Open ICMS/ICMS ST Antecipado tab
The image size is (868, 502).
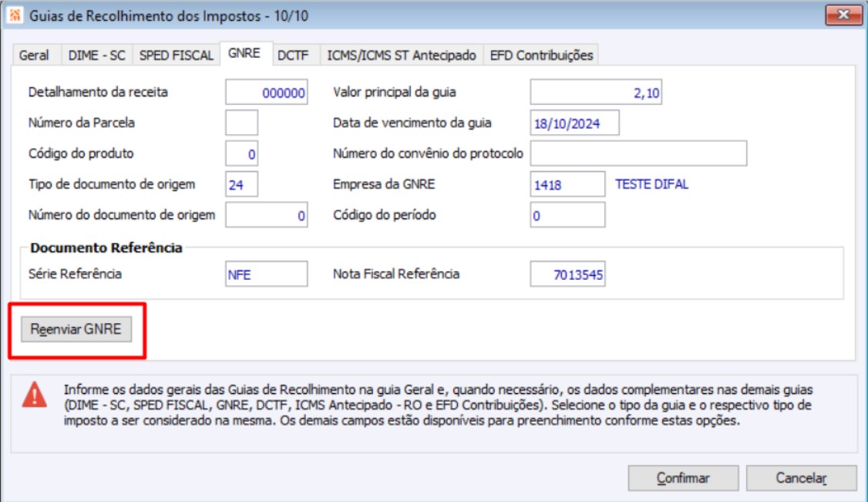pyautogui.click(x=402, y=56)
